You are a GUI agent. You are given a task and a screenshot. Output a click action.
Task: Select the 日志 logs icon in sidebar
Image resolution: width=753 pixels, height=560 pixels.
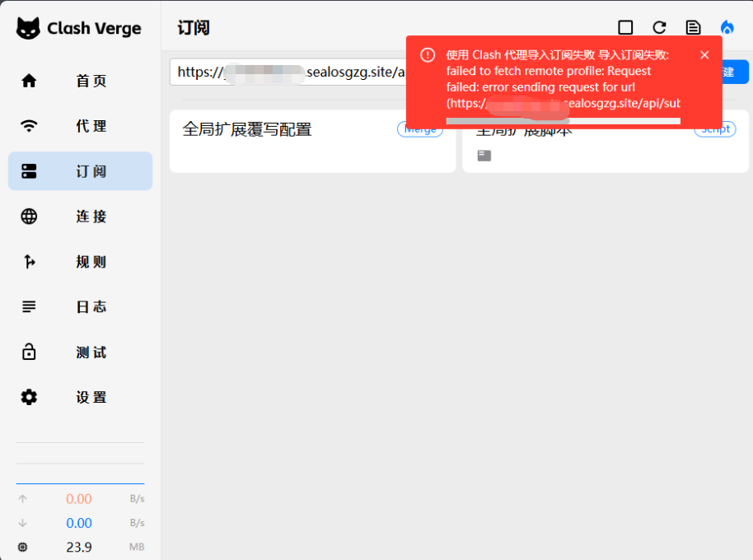[x=28, y=306]
